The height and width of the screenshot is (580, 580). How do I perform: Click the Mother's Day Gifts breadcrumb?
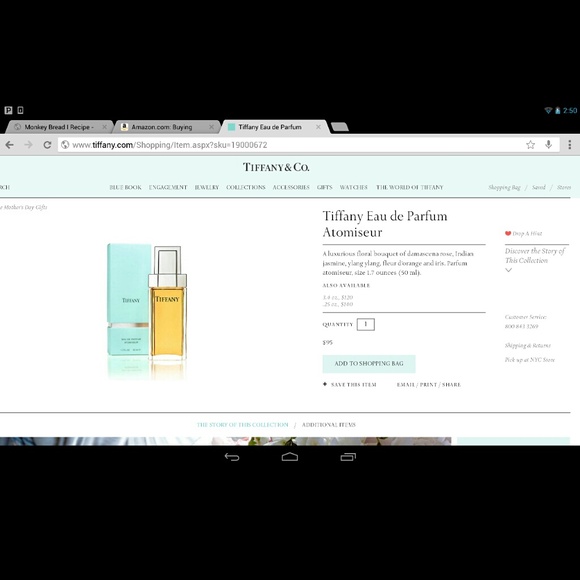pos(24,207)
